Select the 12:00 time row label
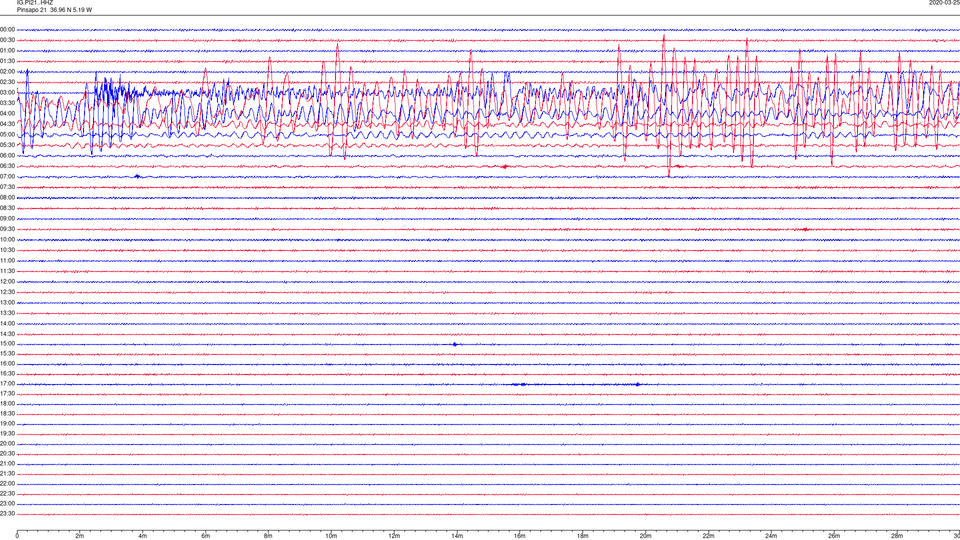Screen dimensions: 960x540 click(x=7, y=282)
